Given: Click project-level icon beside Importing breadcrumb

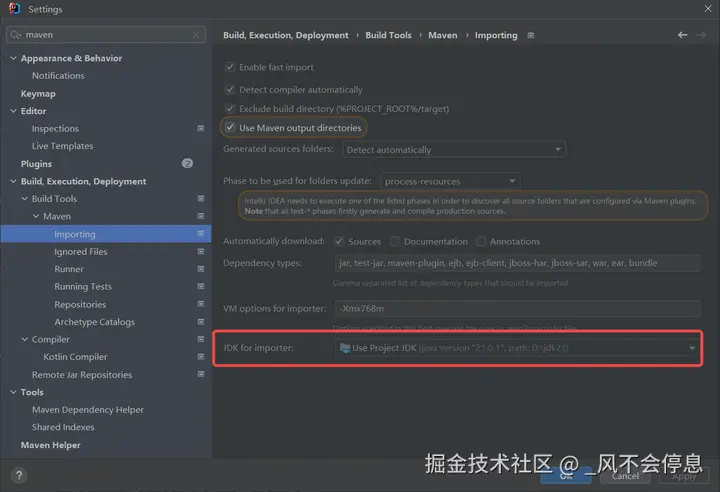Looking at the screenshot, I should pyautogui.click(x=530, y=35).
